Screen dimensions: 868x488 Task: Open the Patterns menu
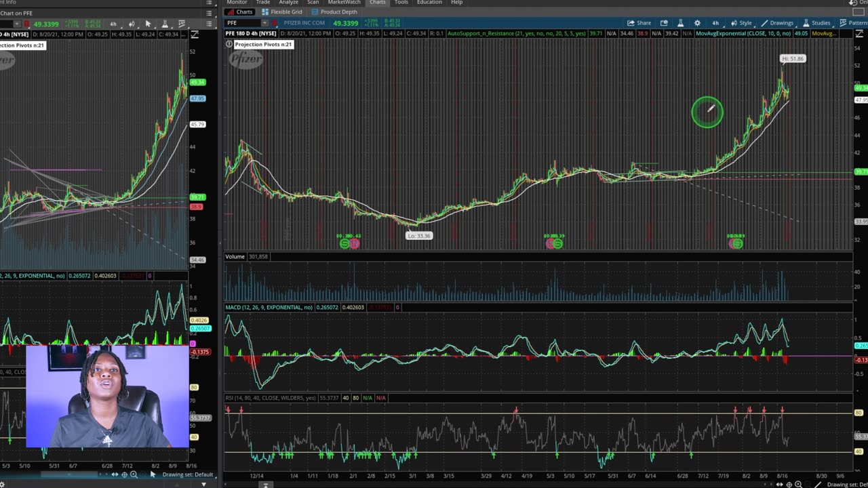853,23
